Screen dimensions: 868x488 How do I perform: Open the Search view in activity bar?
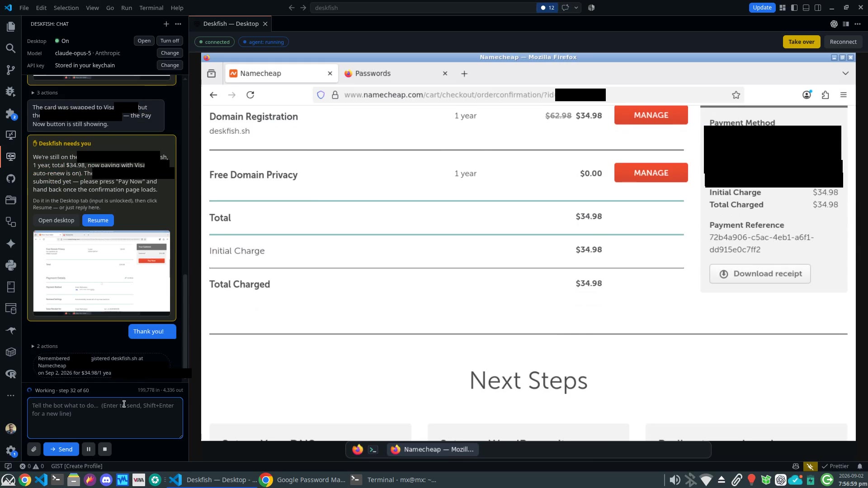tap(11, 48)
